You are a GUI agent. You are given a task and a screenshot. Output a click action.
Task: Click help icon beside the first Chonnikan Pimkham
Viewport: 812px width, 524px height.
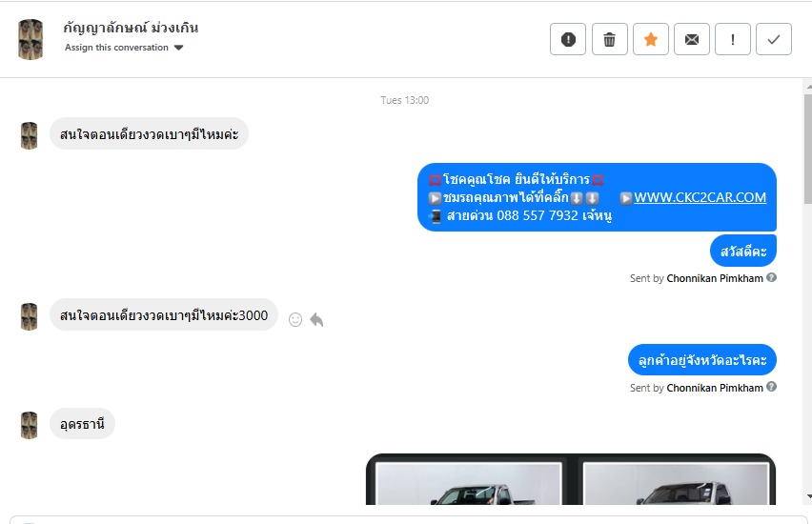pyautogui.click(x=771, y=277)
